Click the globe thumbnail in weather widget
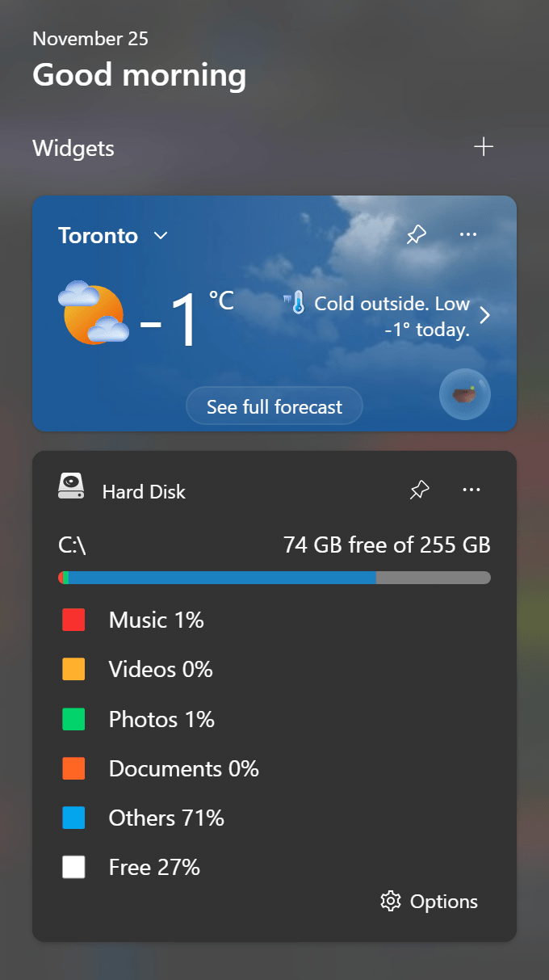 click(464, 394)
